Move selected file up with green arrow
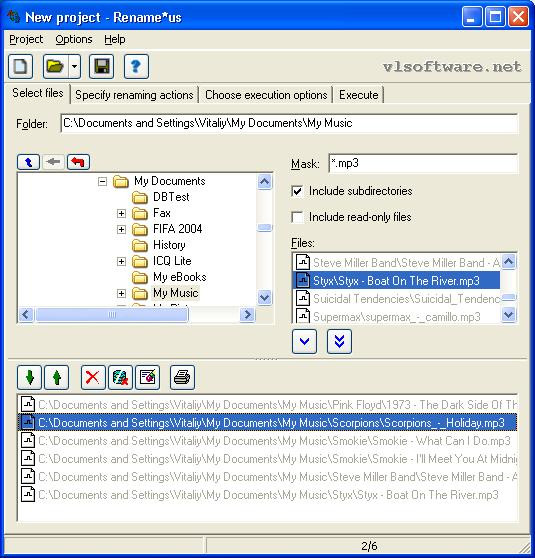The image size is (535, 558). pos(57,377)
